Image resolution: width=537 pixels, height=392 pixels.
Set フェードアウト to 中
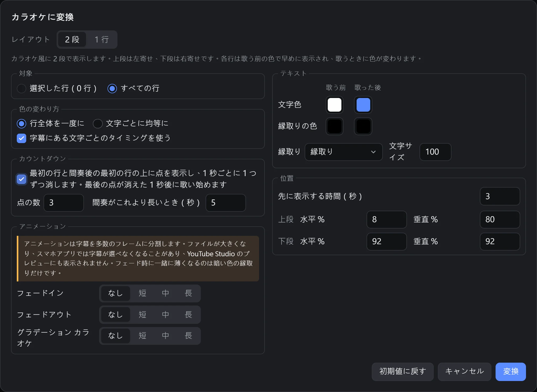click(x=165, y=315)
